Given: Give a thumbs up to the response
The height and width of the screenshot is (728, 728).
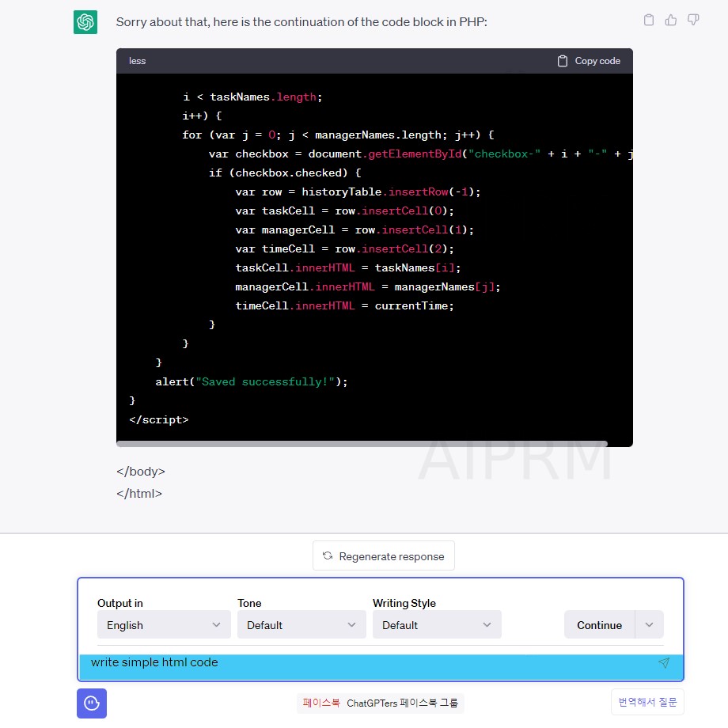Looking at the screenshot, I should [670, 20].
